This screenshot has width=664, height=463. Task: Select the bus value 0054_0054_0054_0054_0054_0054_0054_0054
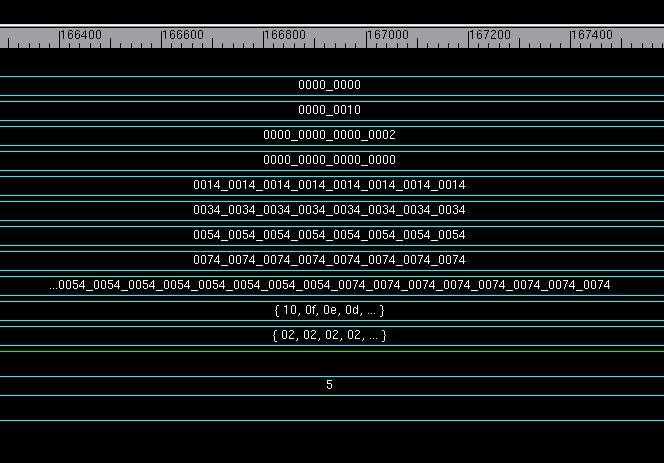pyautogui.click(x=329, y=235)
